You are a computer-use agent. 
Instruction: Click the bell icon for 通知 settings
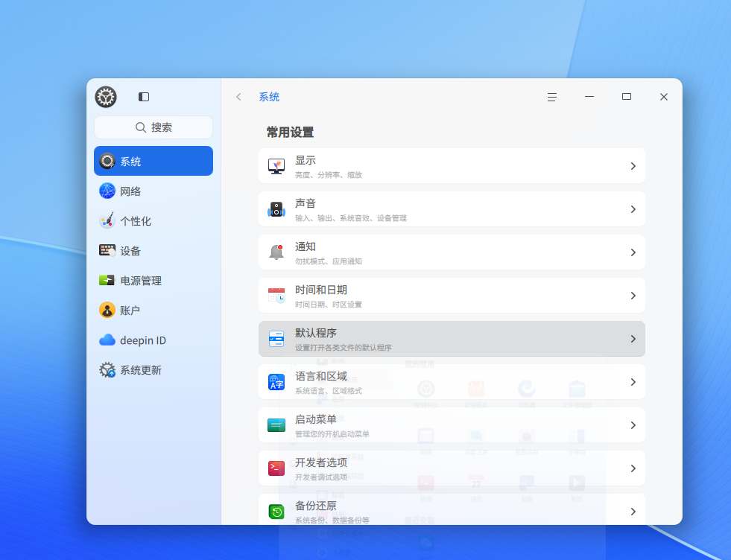[276, 252]
